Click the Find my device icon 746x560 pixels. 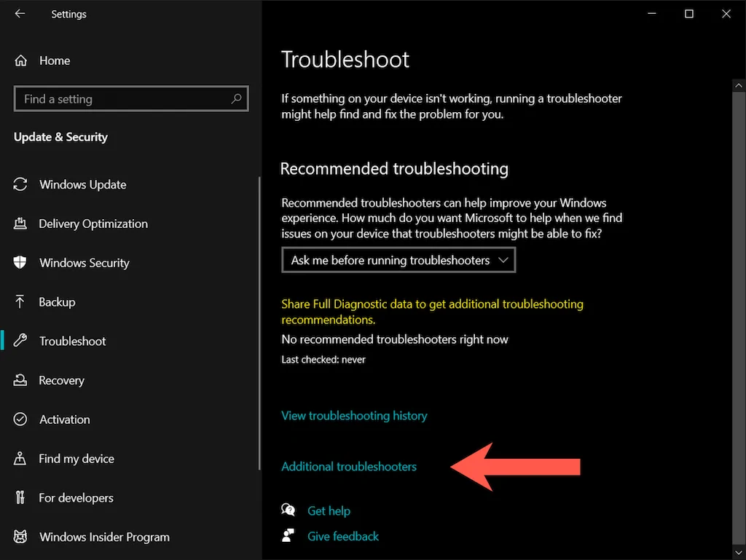tap(20, 459)
